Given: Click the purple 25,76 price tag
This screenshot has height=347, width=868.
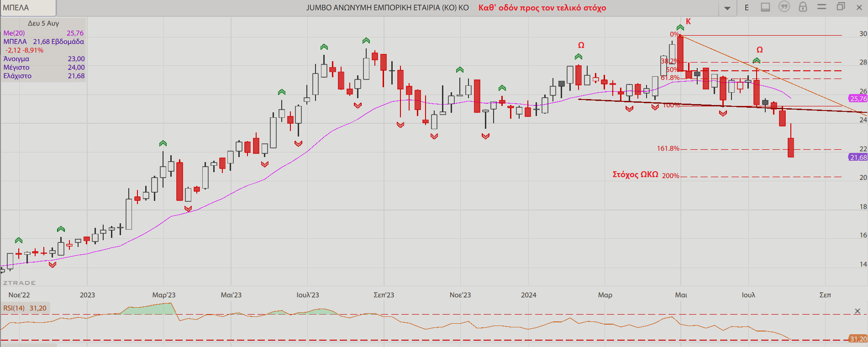Looking at the screenshot, I should pos(858,99).
